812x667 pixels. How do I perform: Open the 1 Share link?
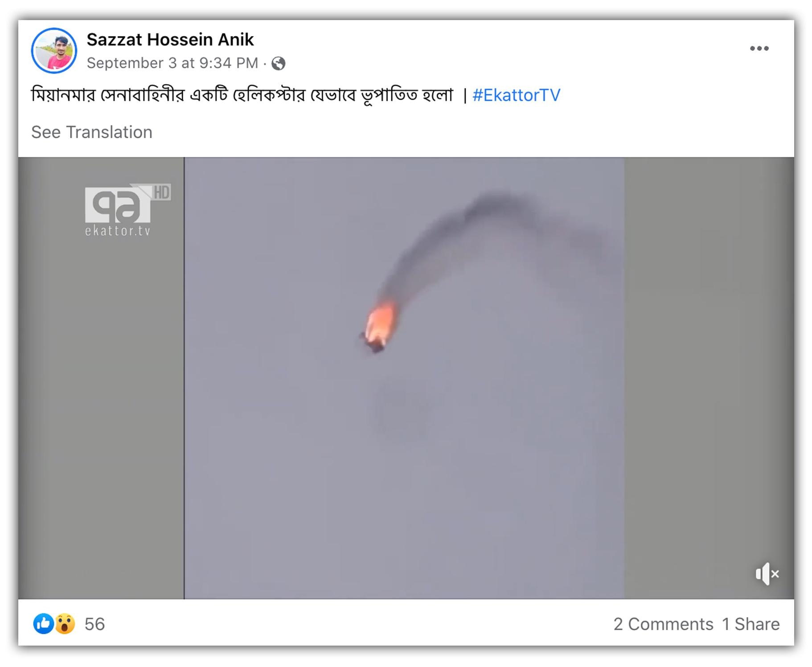click(750, 624)
